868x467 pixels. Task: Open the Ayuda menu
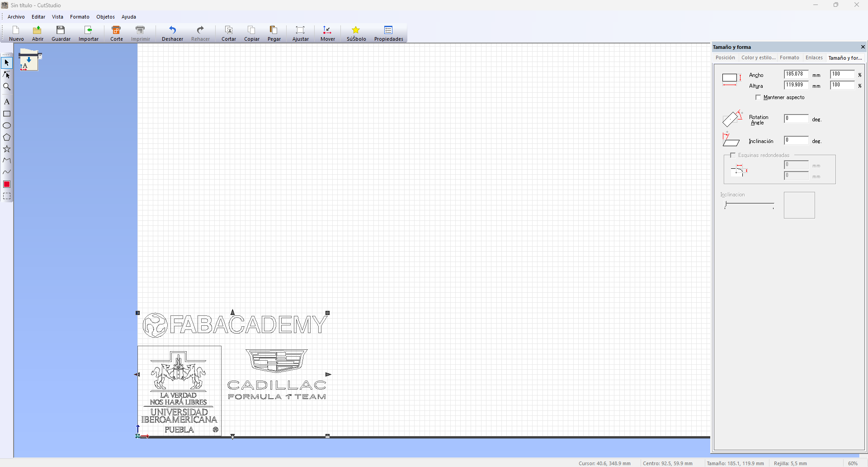point(129,17)
